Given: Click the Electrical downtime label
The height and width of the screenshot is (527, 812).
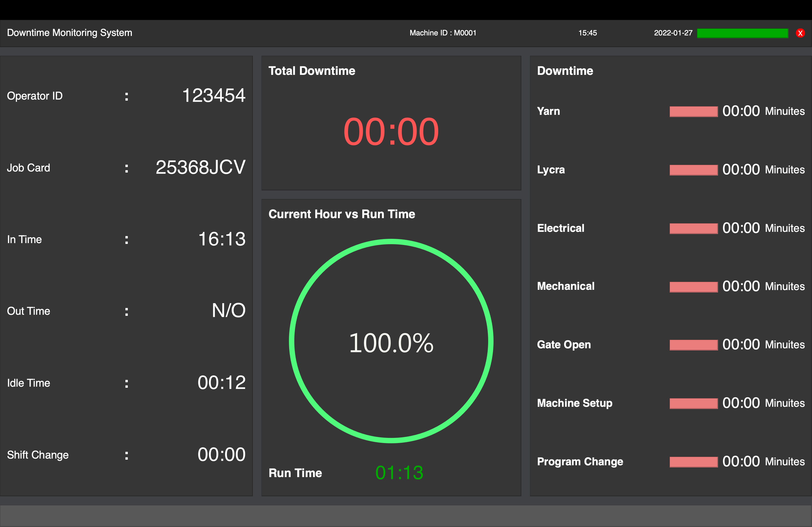Looking at the screenshot, I should (x=561, y=228).
